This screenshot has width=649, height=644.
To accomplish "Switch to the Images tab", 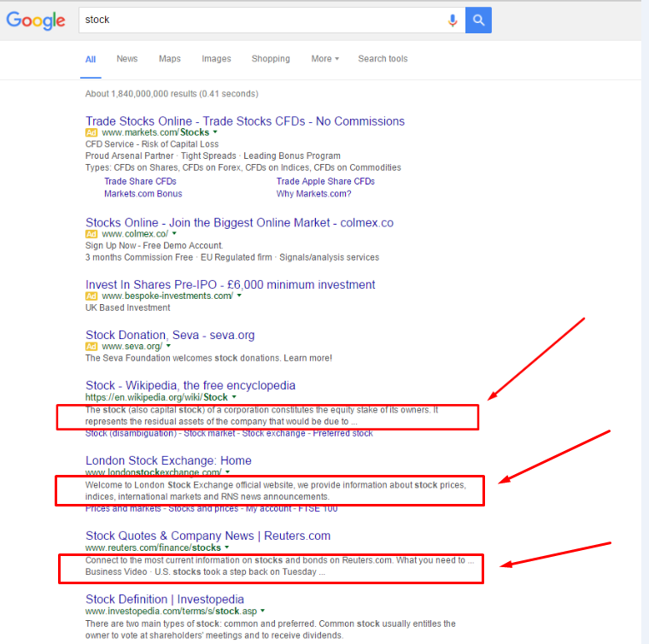I will click(x=216, y=59).
